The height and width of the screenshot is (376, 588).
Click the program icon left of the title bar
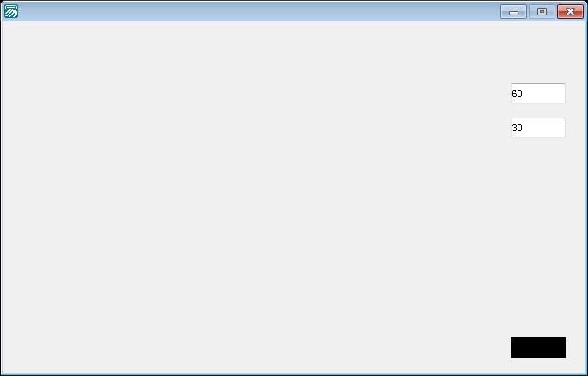(x=11, y=11)
